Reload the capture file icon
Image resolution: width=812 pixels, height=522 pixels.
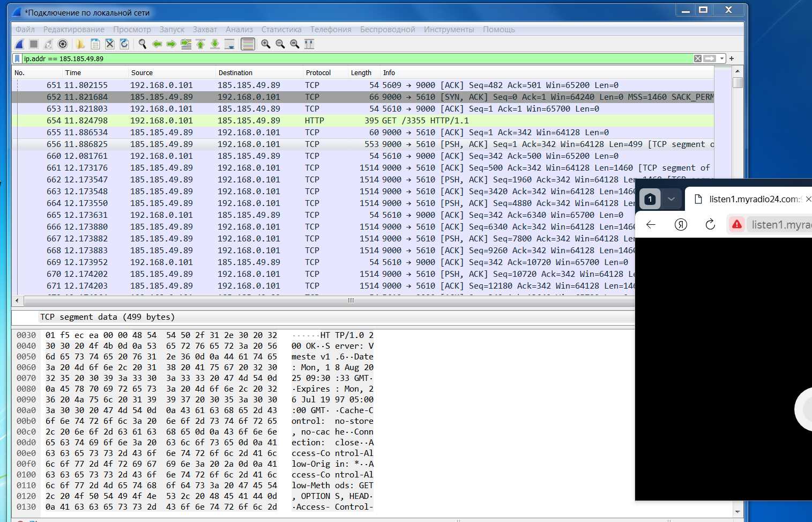(124, 44)
